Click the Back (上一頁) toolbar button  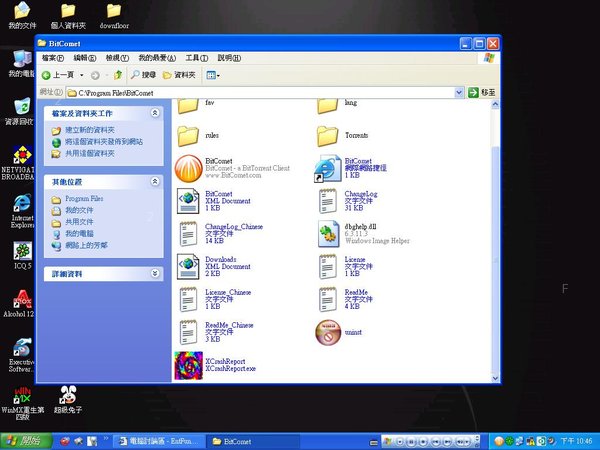point(58,75)
